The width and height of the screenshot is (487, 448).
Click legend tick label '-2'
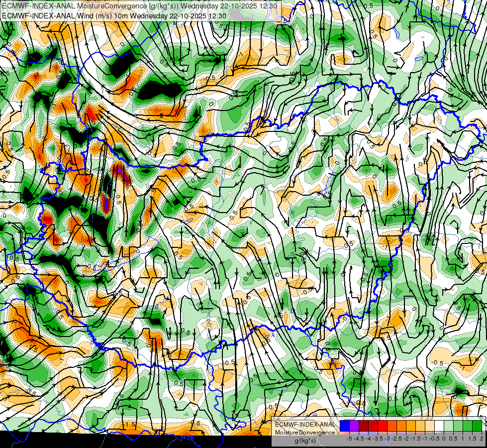pyautogui.click(x=406, y=439)
